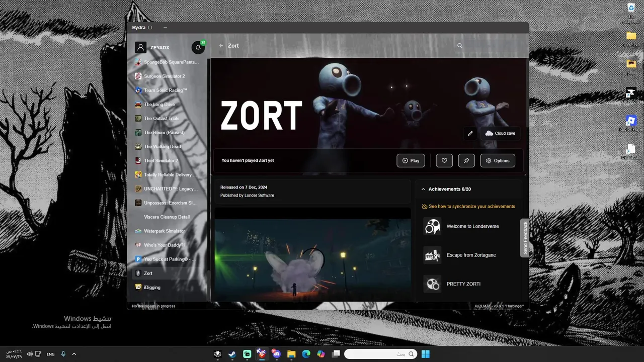Open Microsoft Edge from the taskbar
Screen dimensions: 644x362
[306, 354]
